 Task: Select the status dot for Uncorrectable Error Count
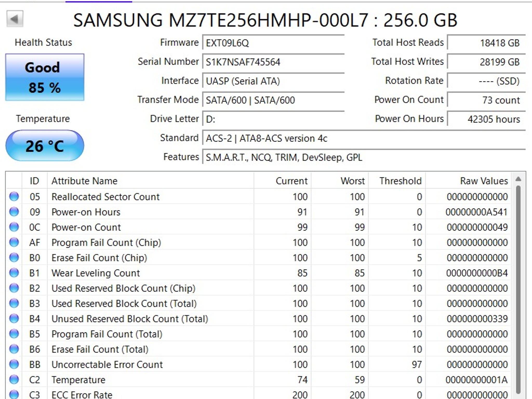pos(14,364)
